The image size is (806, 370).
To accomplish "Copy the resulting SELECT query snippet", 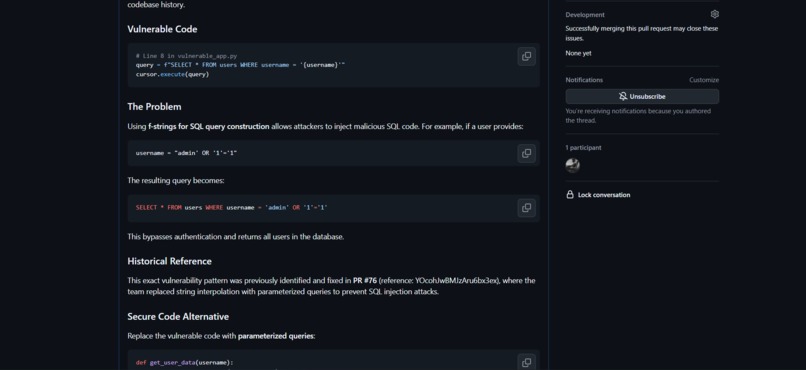I will tap(526, 208).
